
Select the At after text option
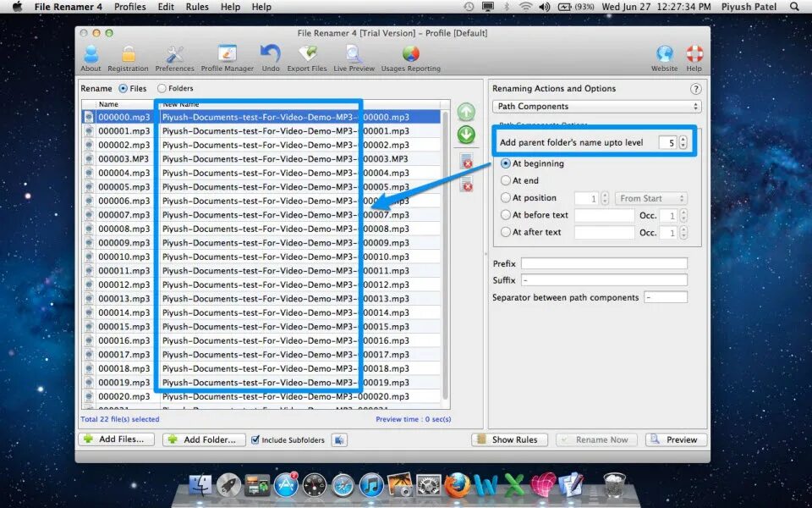tap(506, 232)
